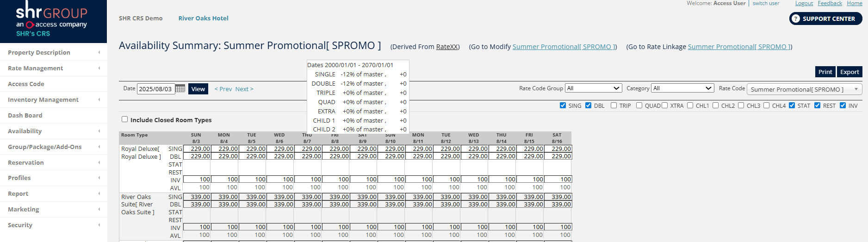Image resolution: width=868 pixels, height=242 pixels.
Task: Enable the CHL2 checkbox
Action: (x=715, y=105)
